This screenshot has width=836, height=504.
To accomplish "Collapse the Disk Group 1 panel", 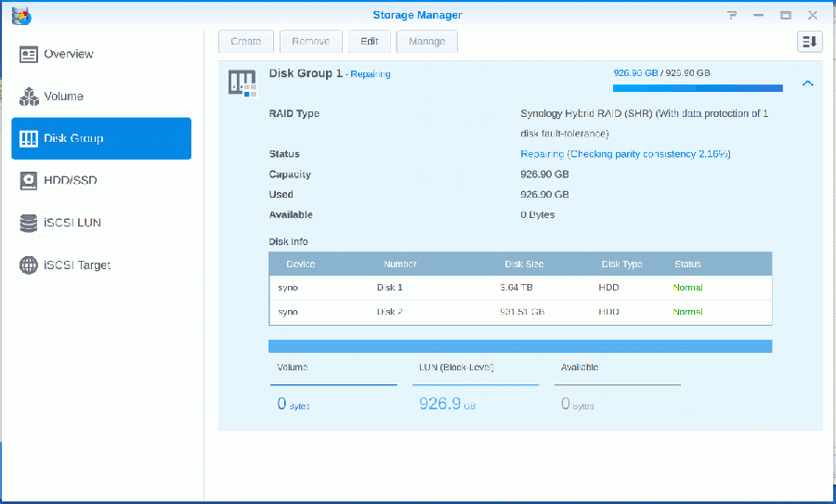I will (x=808, y=84).
